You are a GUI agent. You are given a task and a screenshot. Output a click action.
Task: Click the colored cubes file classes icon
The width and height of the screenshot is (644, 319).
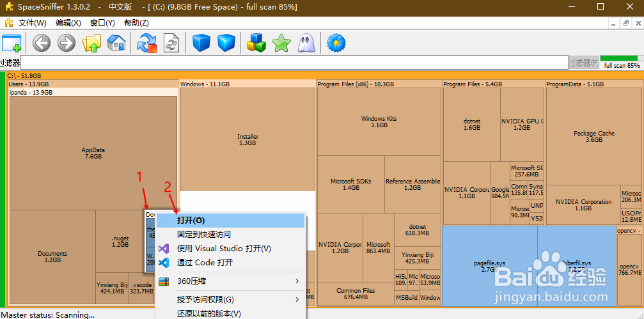256,43
